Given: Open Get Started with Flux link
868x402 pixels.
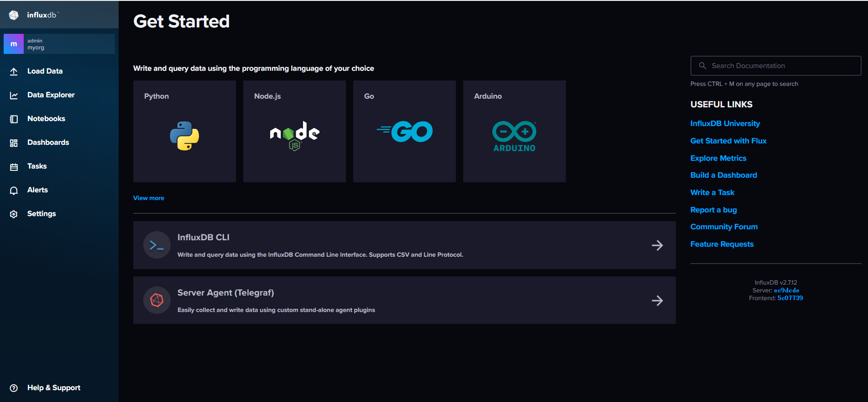Looking at the screenshot, I should tap(728, 141).
